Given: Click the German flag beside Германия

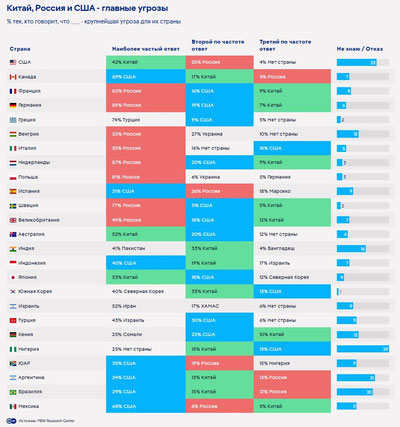Looking at the screenshot, I should coord(13,105).
